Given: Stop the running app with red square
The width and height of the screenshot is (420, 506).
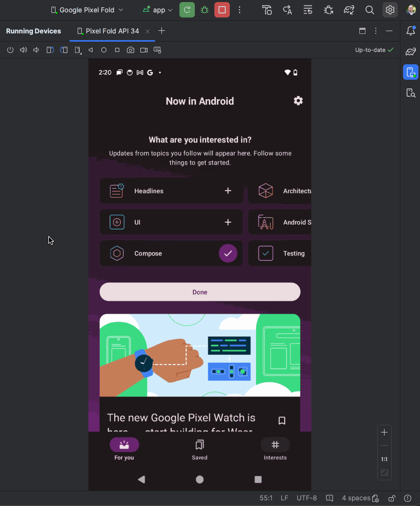Looking at the screenshot, I should [x=222, y=10].
